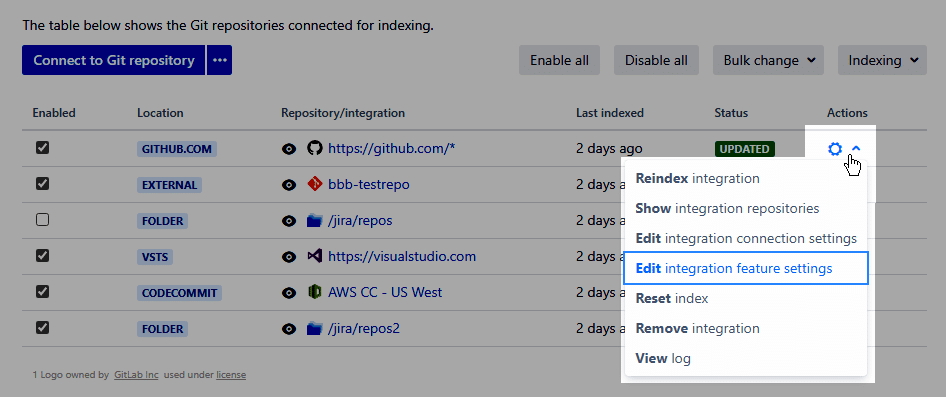Collapse actions menu with the up chevron

[856, 148]
